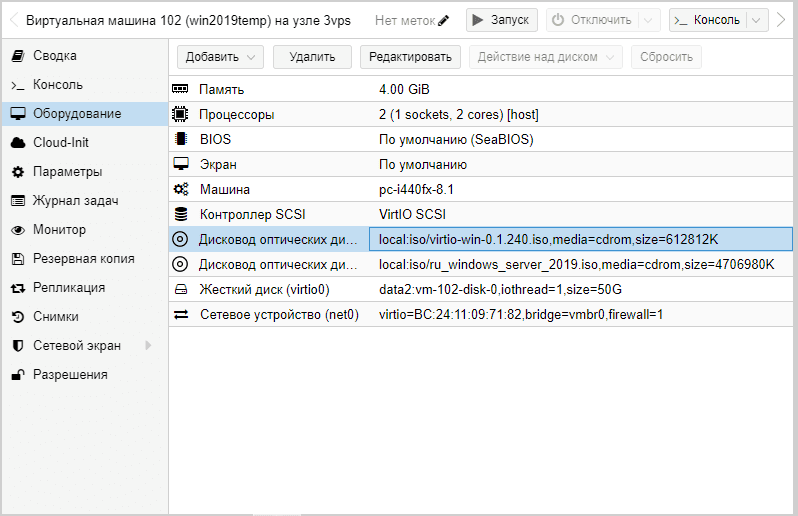Screen dimensions: 798x516
Task: Open the Монитор tab
Action: click(x=84, y=230)
